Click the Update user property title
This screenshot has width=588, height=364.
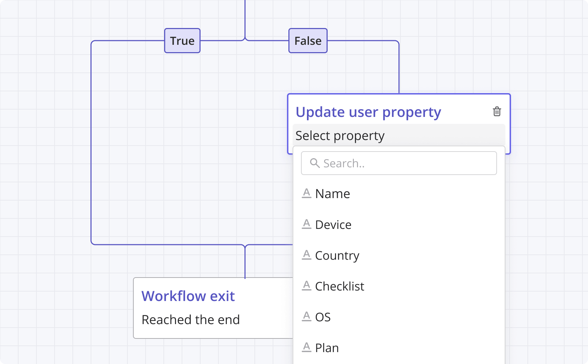click(x=368, y=112)
